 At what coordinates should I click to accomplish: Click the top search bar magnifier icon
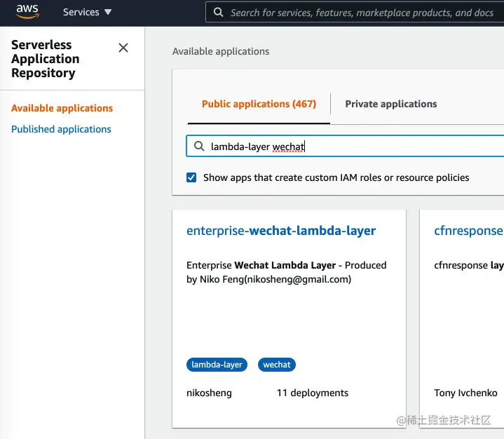pos(218,12)
